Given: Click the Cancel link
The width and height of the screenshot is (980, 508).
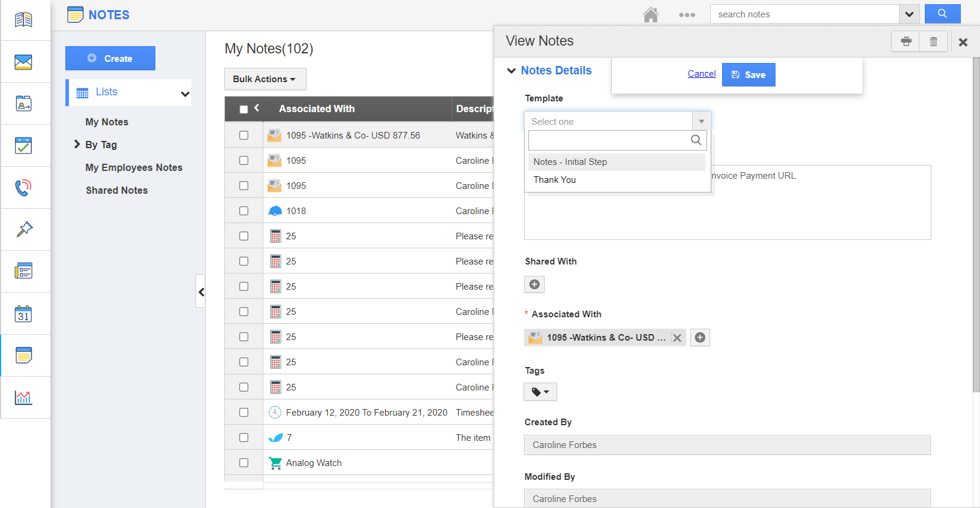Looking at the screenshot, I should (x=701, y=74).
